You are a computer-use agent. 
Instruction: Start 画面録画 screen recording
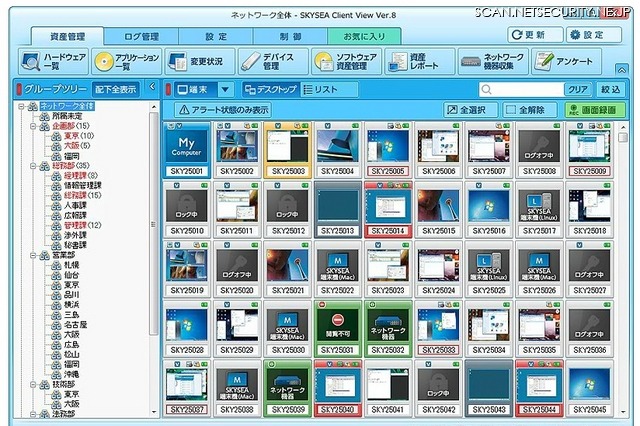[x=595, y=110]
